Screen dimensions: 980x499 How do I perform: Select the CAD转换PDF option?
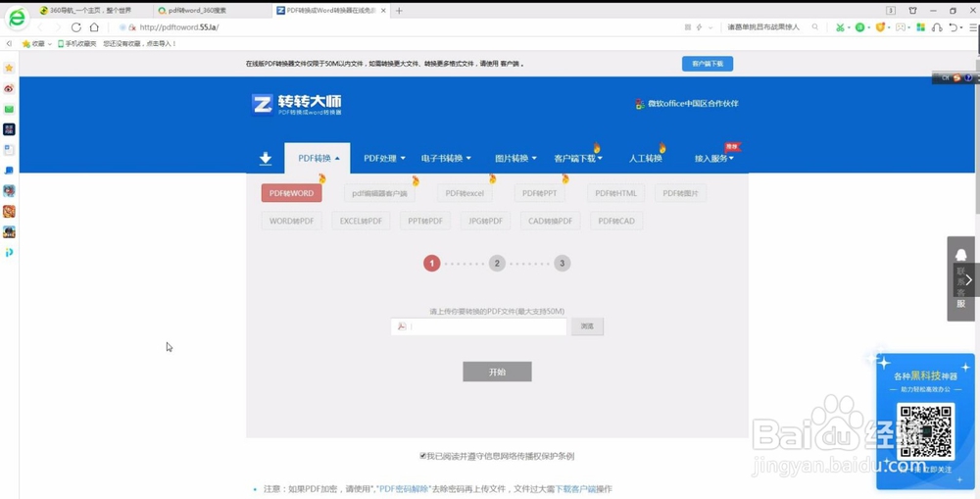coord(551,221)
